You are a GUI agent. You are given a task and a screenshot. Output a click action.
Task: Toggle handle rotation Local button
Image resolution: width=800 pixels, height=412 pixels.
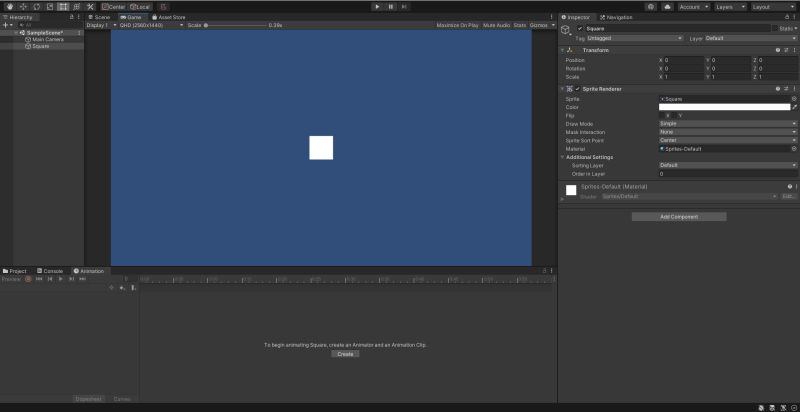[x=139, y=7]
